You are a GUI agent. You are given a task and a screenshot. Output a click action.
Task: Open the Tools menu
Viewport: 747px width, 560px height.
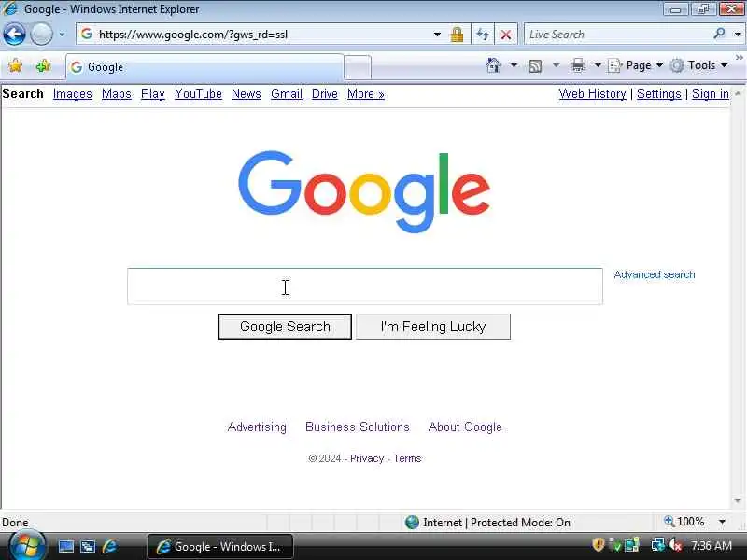(x=698, y=65)
